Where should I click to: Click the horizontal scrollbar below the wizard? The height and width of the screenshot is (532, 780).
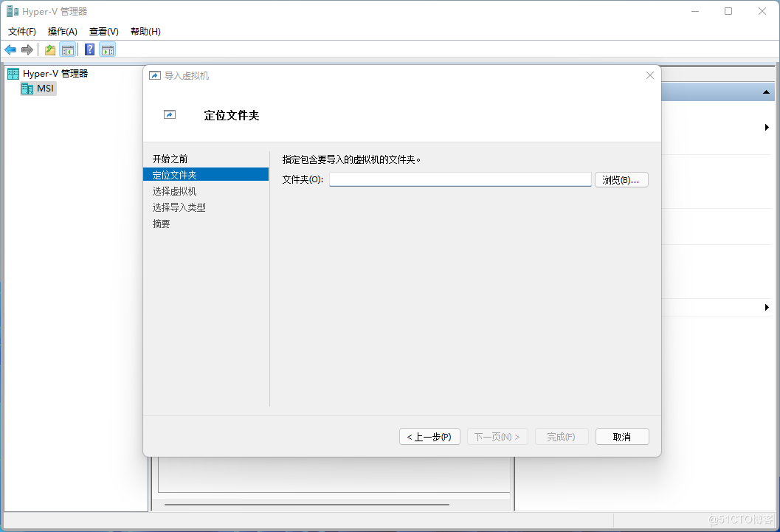306,505
